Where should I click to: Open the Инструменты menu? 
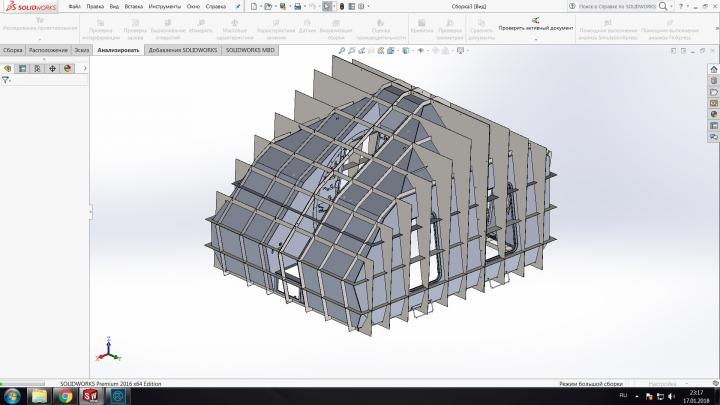pos(164,6)
